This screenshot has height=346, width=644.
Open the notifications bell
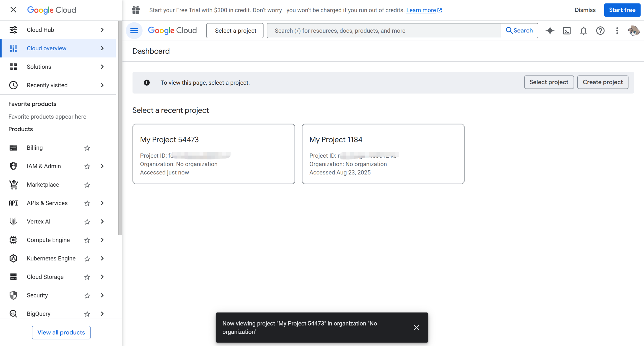coord(583,31)
